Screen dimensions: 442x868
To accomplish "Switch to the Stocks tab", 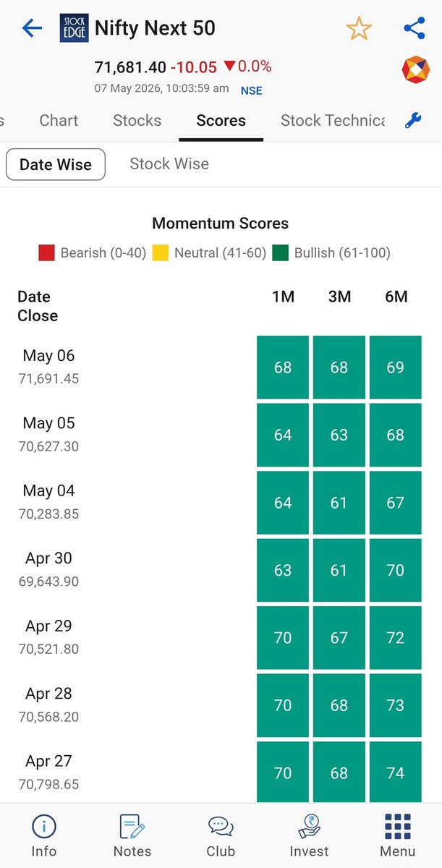I will point(137,121).
